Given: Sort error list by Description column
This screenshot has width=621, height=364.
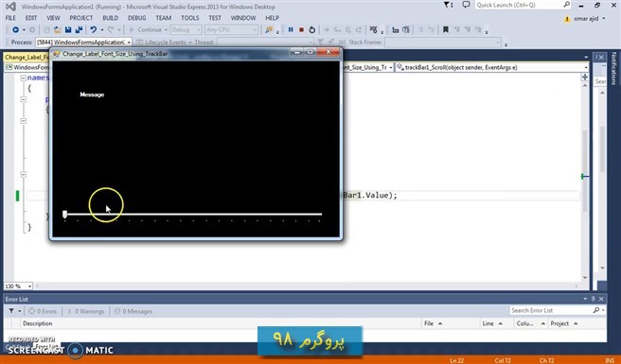Looking at the screenshot, I should [37, 323].
